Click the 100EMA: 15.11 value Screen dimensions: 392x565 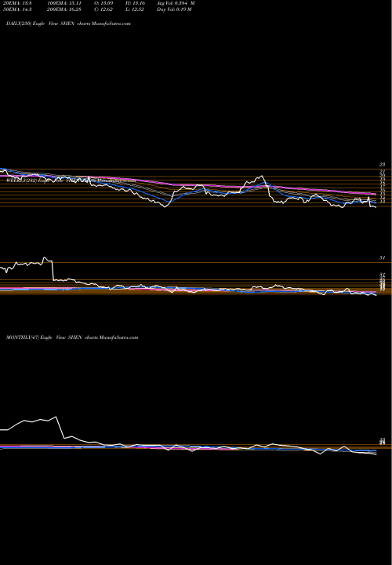65,3
